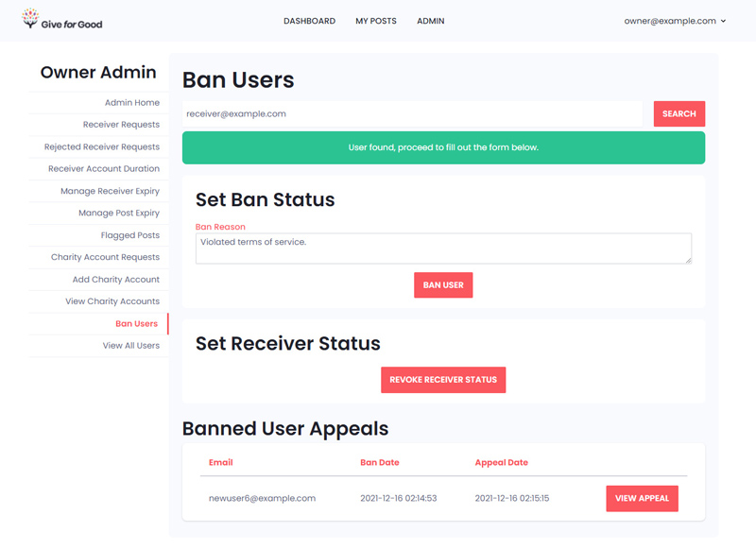756x549 pixels.
Task: Click the Search button
Action: [x=679, y=113]
